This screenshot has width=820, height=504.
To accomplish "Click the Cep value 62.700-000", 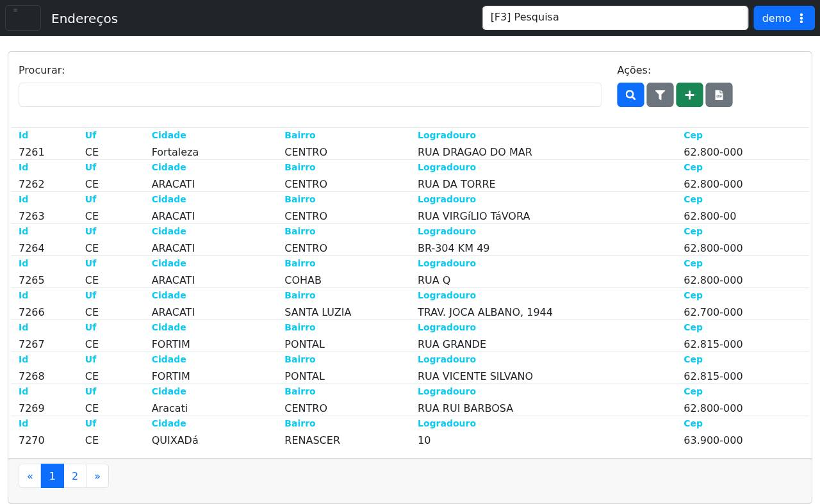I will click(x=713, y=313).
